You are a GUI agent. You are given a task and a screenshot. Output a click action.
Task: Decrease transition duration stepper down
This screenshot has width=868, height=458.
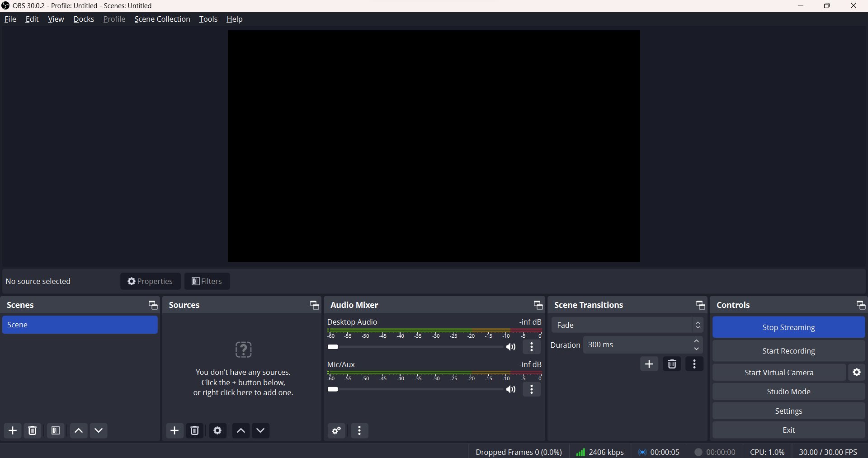pos(697,349)
